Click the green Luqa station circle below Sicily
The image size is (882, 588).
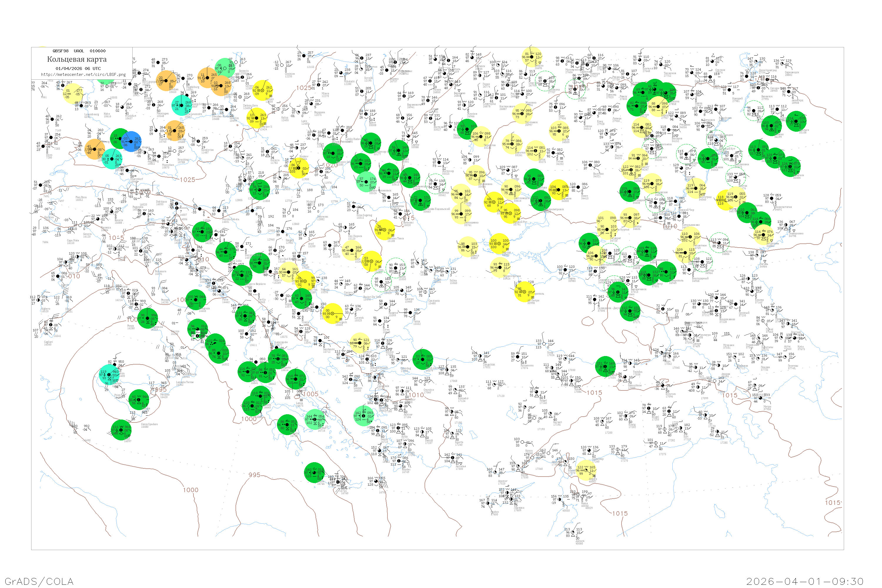121,430
